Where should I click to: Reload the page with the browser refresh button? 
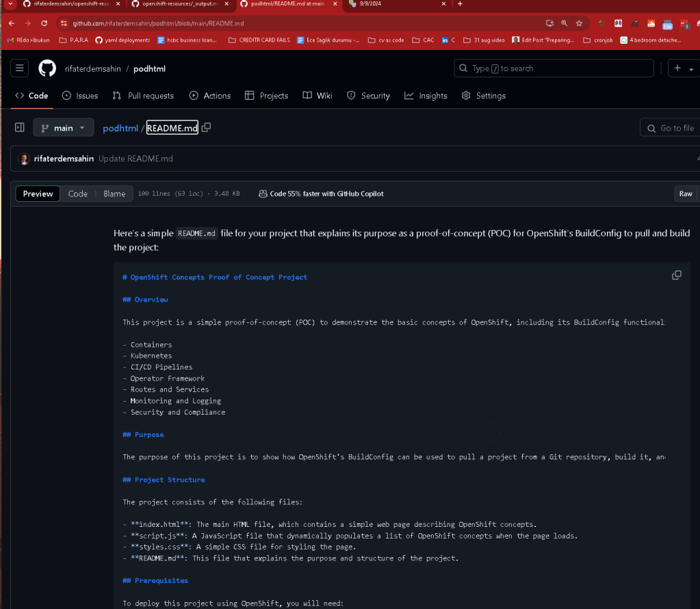44,23
